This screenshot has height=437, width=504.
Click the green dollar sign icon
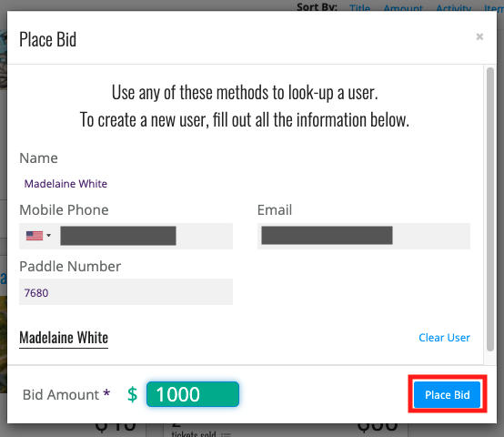click(x=133, y=394)
